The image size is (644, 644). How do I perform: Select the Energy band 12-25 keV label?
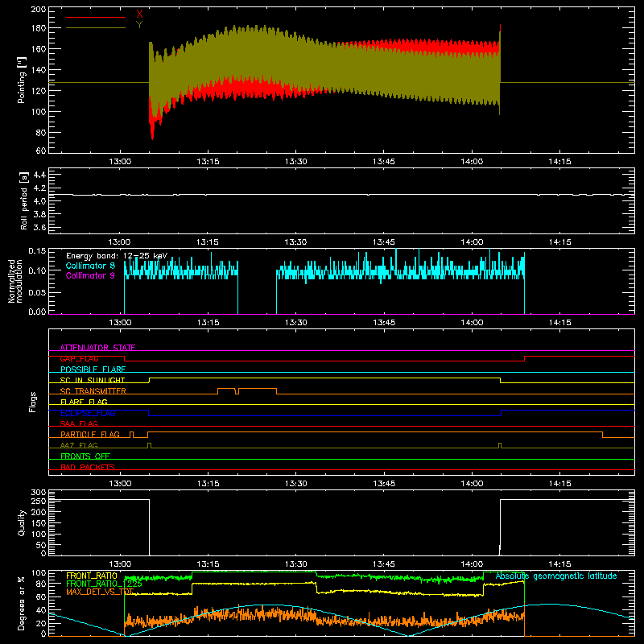117,256
